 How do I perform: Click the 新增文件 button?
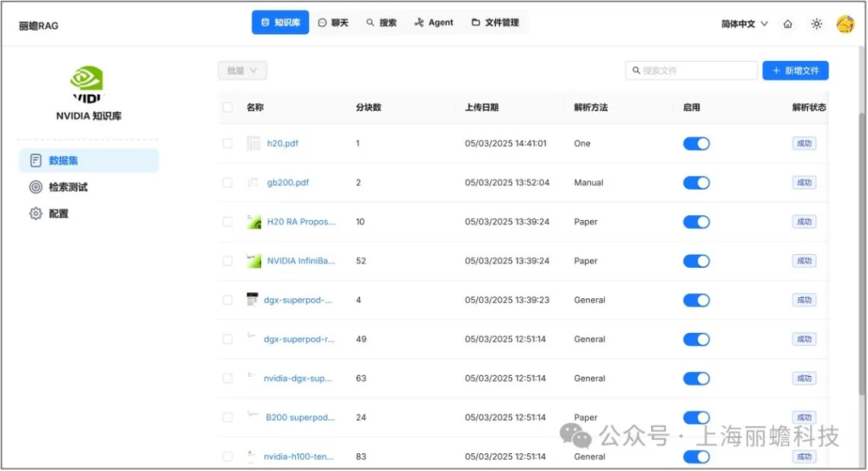coord(795,70)
